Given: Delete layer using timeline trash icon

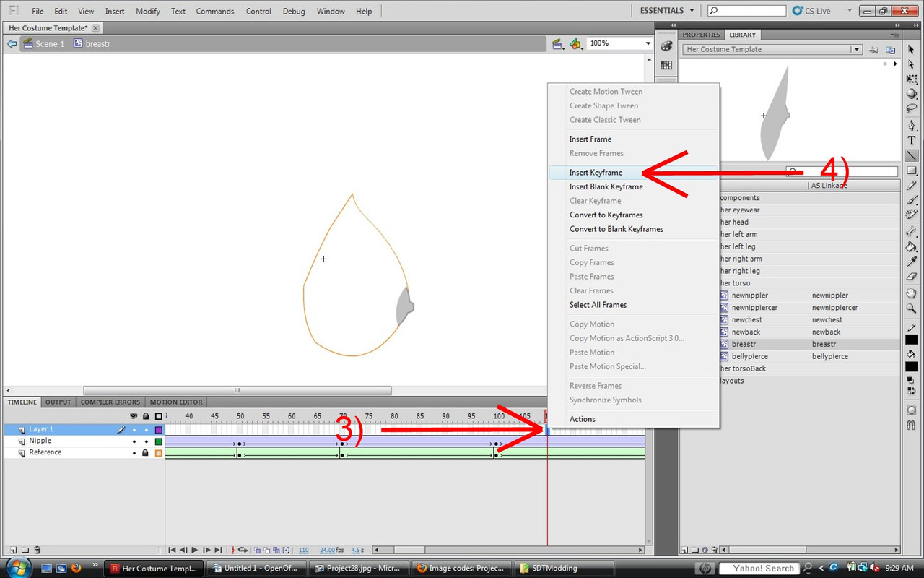Looking at the screenshot, I should click(x=38, y=551).
